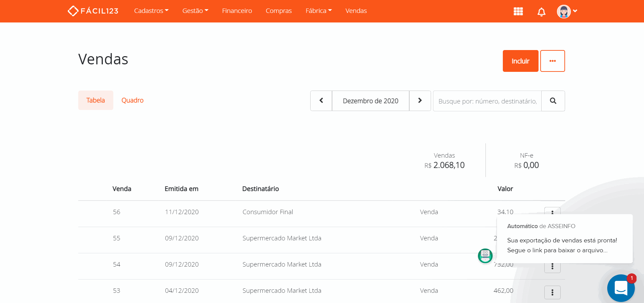
Task: Go to next month arrow
Action: pyautogui.click(x=420, y=101)
